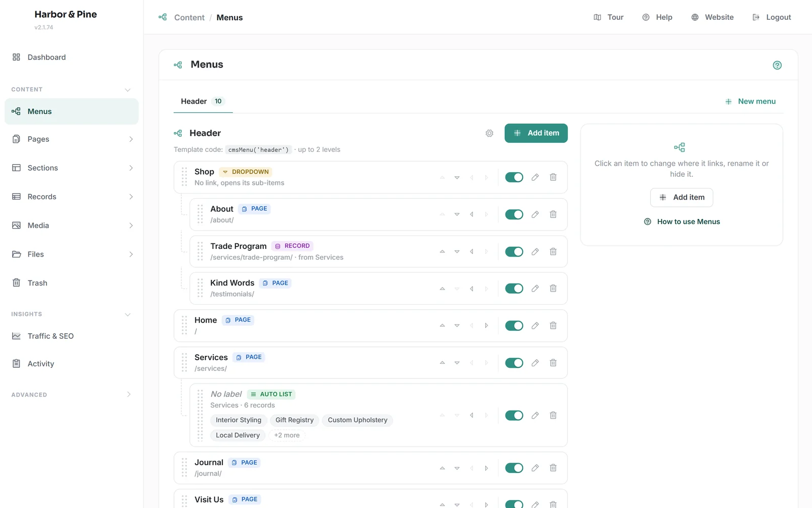Delete the About menu item
This screenshot has height=508, width=812.
coord(553,214)
